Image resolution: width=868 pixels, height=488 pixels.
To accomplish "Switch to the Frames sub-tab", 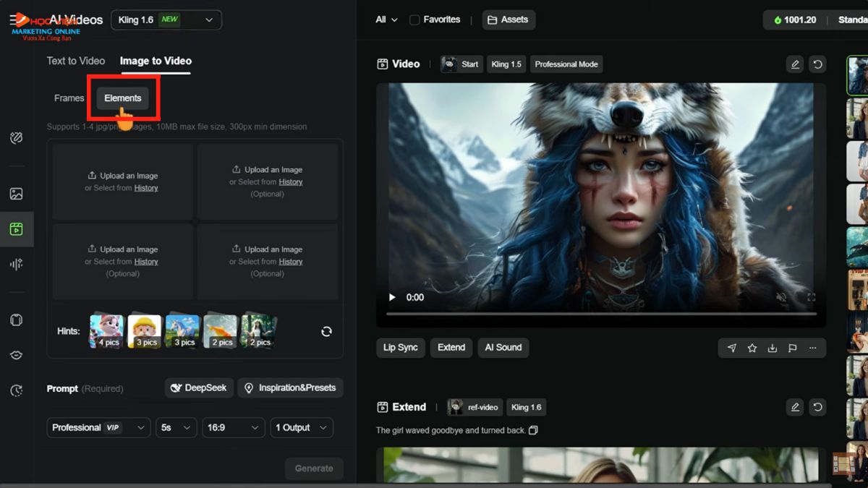I will click(69, 98).
